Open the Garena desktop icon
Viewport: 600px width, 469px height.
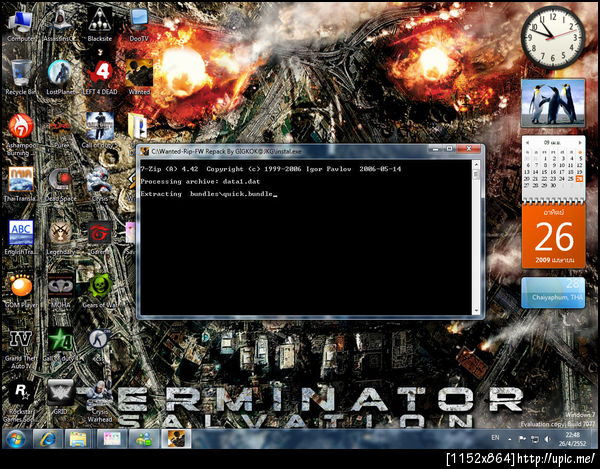click(x=100, y=238)
